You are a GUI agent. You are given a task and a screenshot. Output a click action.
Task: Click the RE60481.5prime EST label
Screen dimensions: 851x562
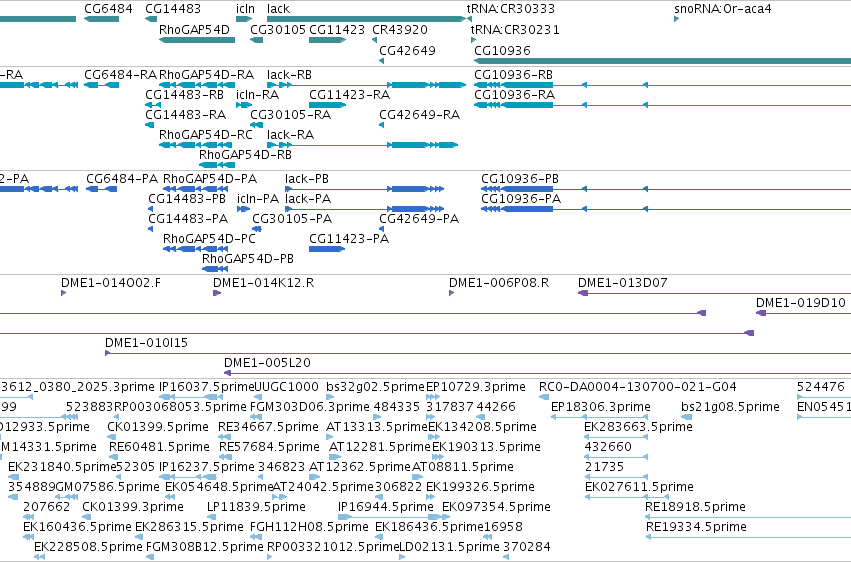[x=159, y=447]
